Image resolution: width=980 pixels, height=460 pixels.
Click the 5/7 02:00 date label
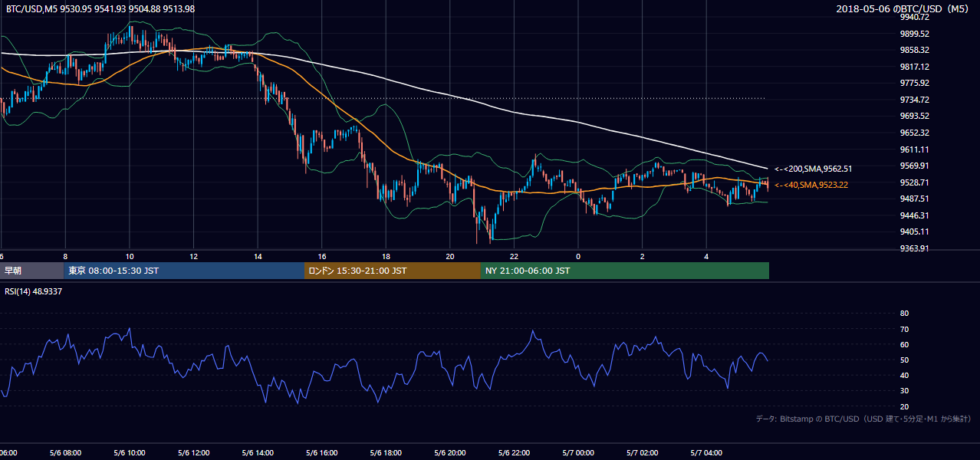pos(642,453)
